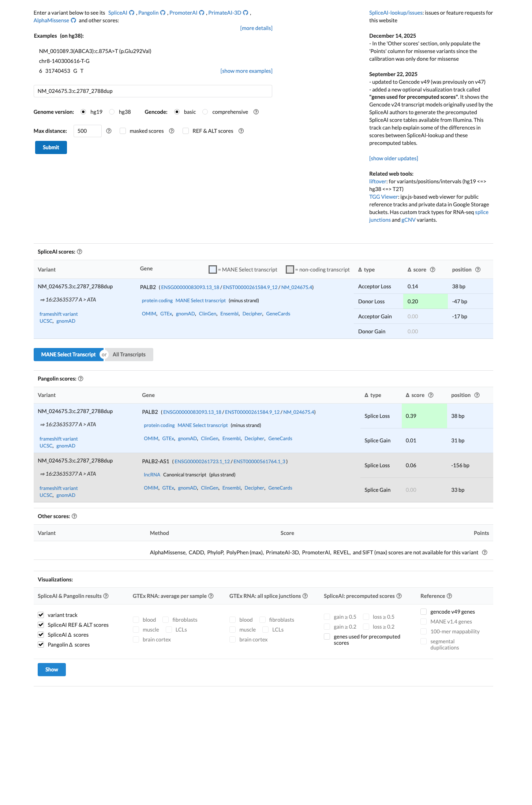532x805 pixels.
Task: Enable gencode v49 genes reference track
Action: pos(424,612)
